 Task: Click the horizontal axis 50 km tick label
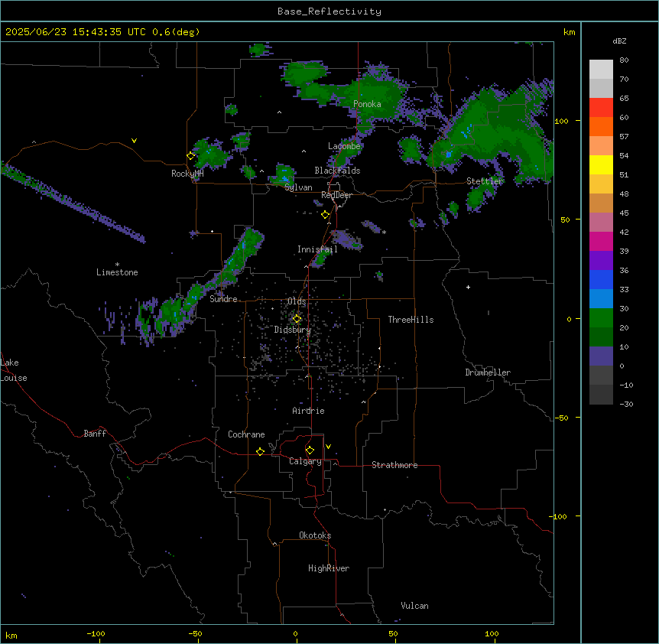tap(394, 634)
